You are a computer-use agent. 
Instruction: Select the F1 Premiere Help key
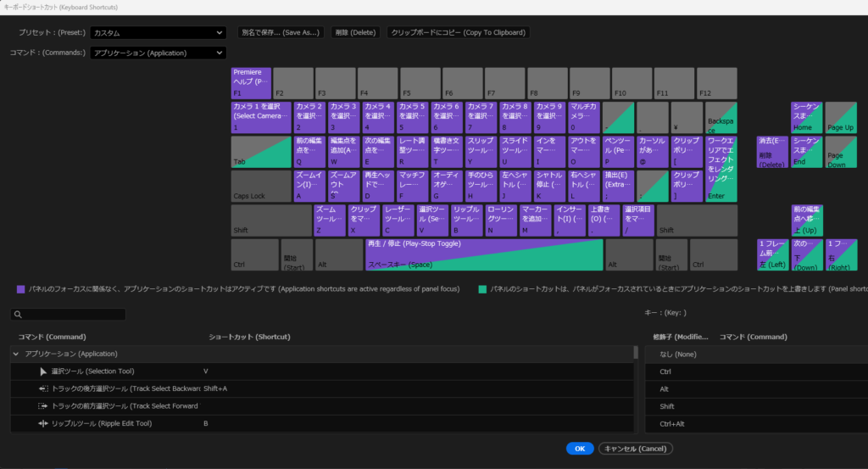(x=251, y=83)
